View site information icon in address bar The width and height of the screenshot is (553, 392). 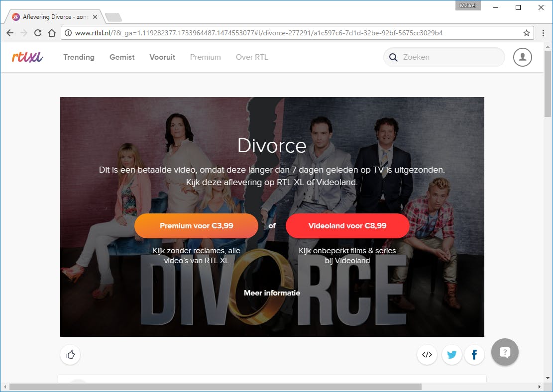(x=68, y=33)
